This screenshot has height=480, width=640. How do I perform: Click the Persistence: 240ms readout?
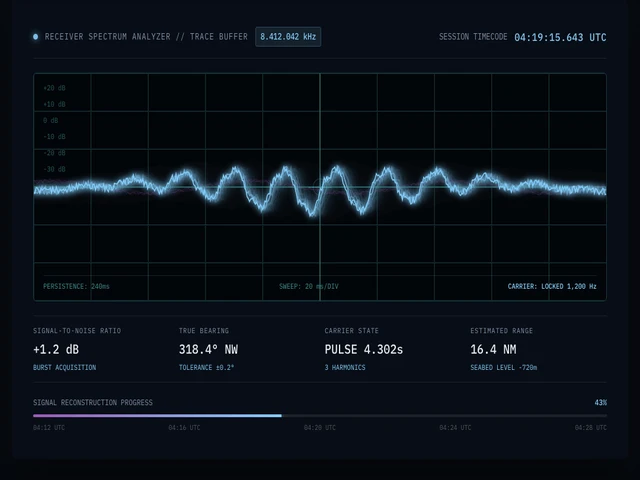point(76,286)
